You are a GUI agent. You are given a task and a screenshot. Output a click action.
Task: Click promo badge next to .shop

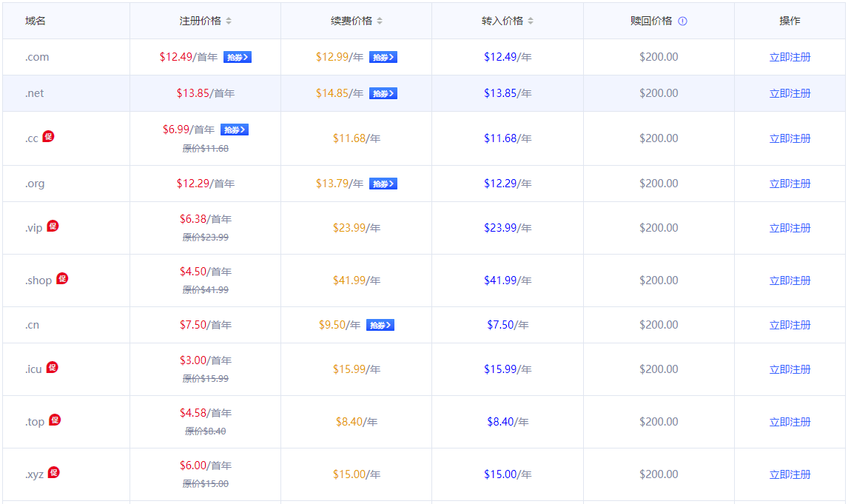pos(62,278)
